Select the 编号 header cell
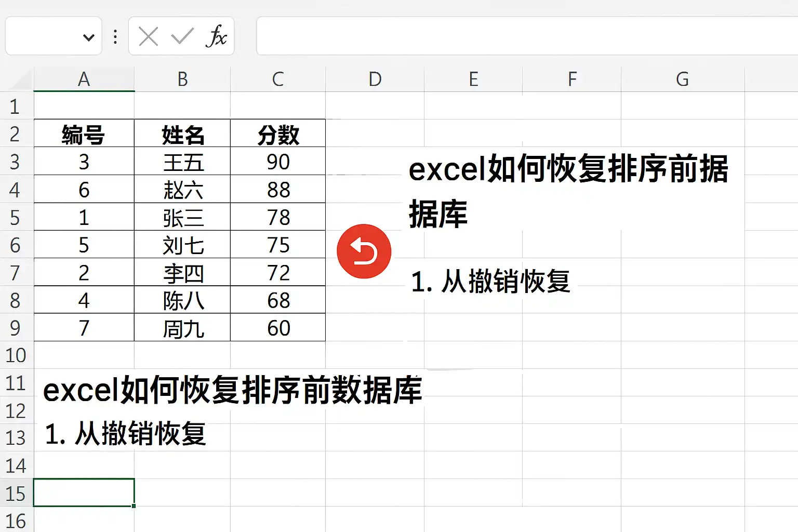Image resolution: width=798 pixels, height=532 pixels. pos(84,134)
